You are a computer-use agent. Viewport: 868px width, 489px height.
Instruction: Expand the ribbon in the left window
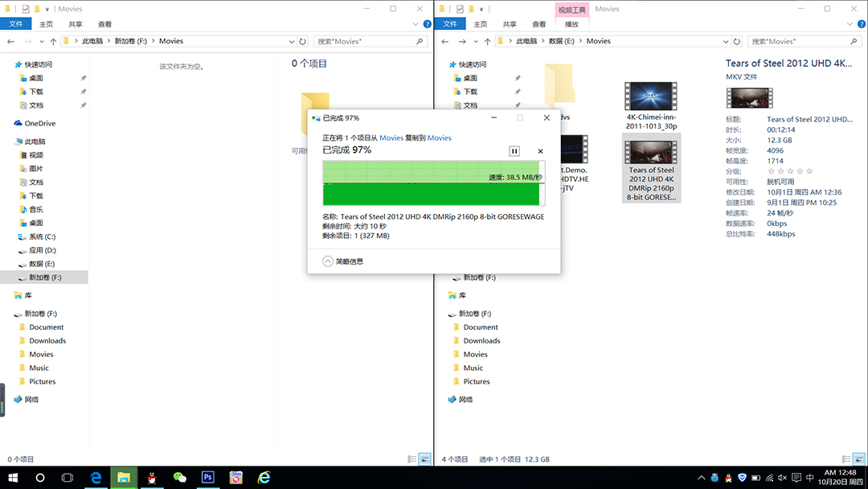(415, 24)
